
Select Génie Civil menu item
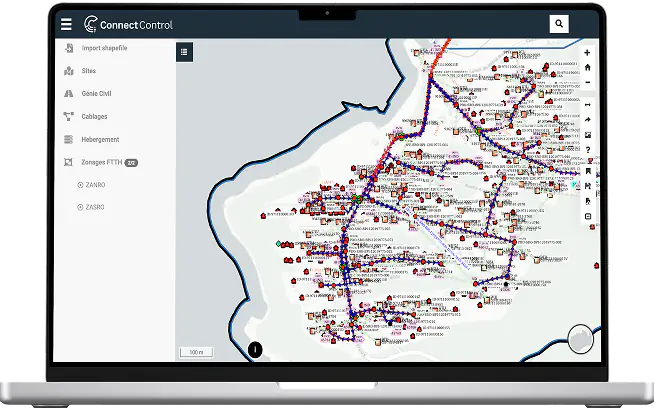click(x=96, y=93)
